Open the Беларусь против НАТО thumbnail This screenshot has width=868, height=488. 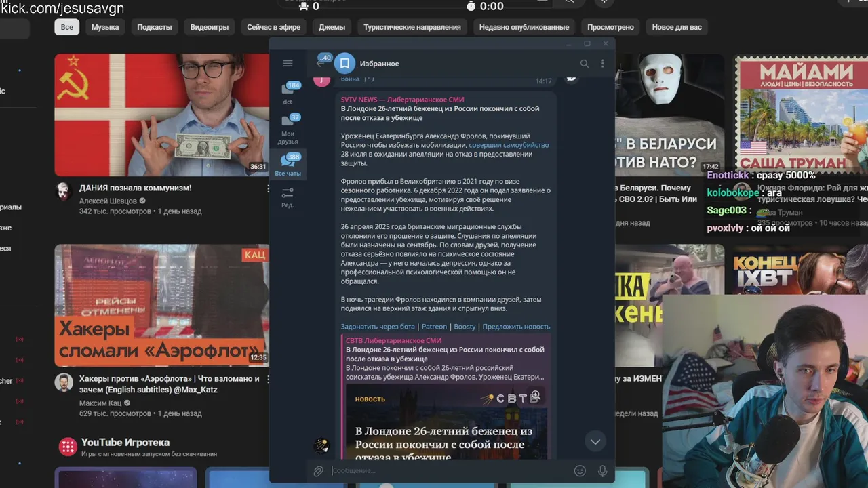(670, 114)
